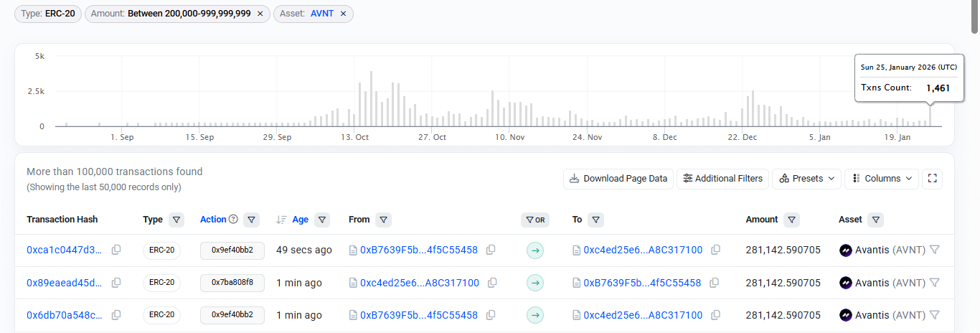Remove the Amount range filter chip
The height and width of the screenshot is (333, 980).
(260, 14)
